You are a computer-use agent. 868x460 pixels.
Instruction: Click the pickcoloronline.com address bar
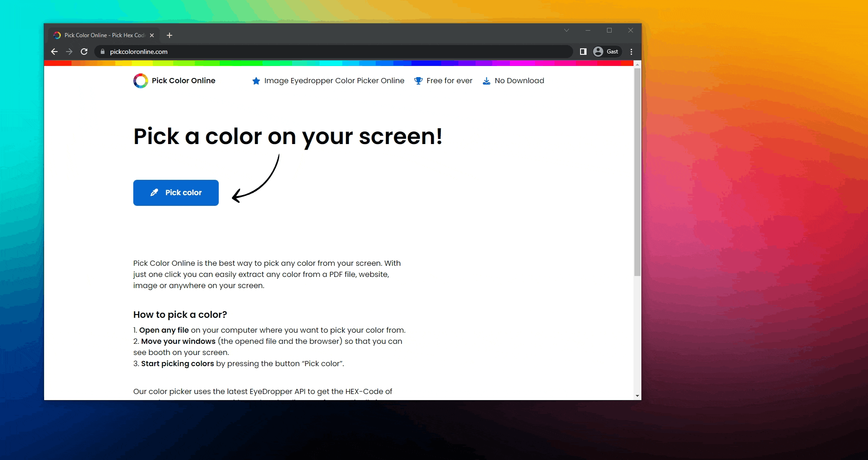(x=333, y=52)
